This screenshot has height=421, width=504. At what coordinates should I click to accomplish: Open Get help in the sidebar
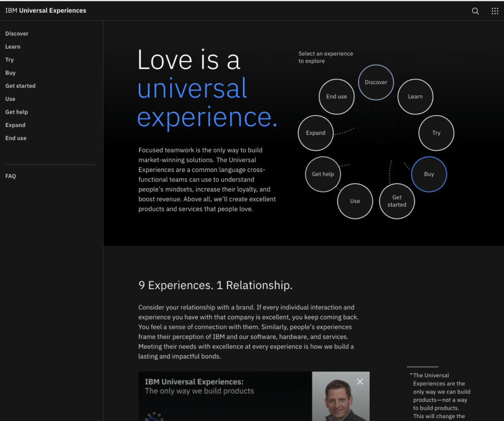tap(17, 112)
